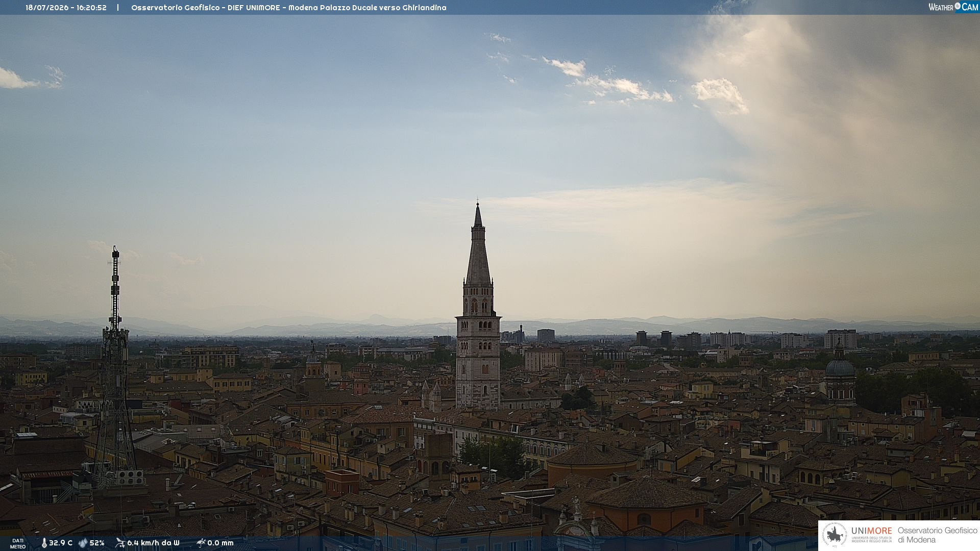Click the Osservatorio Geofisico di Modena text
Screen dimensions: 980x551
point(938,535)
